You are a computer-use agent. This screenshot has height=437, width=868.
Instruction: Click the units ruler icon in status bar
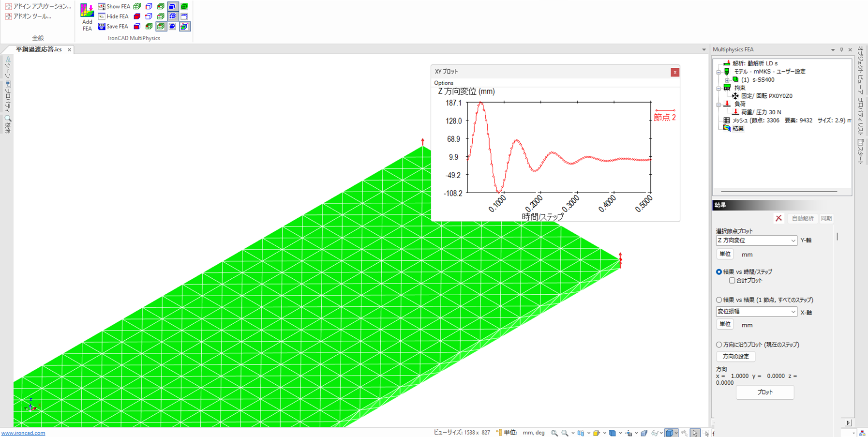[x=499, y=433]
